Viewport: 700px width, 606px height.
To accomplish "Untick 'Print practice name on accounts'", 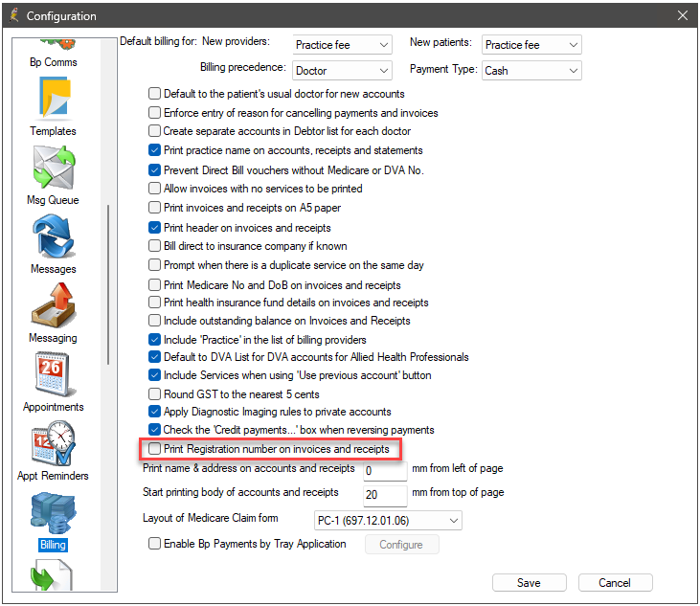I will click(154, 150).
